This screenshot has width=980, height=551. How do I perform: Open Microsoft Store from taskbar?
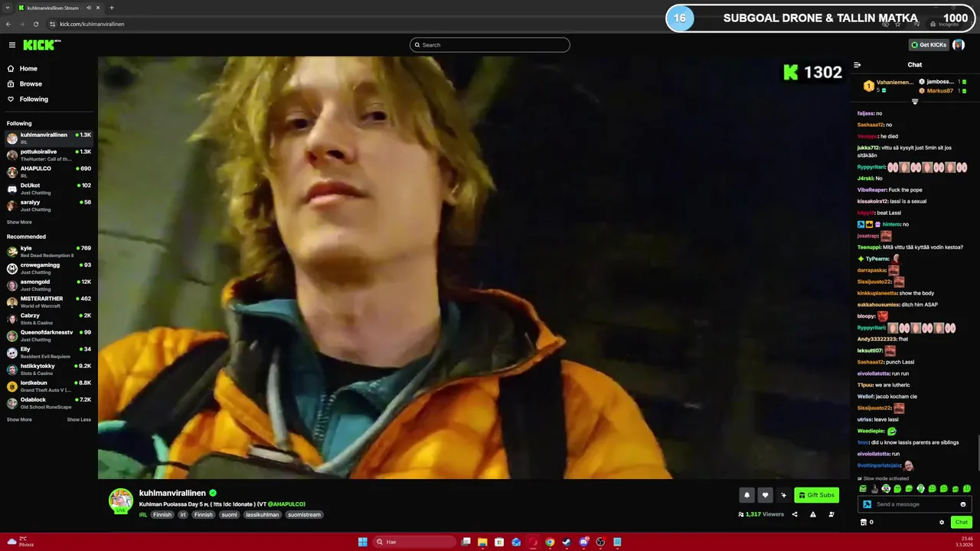click(499, 542)
